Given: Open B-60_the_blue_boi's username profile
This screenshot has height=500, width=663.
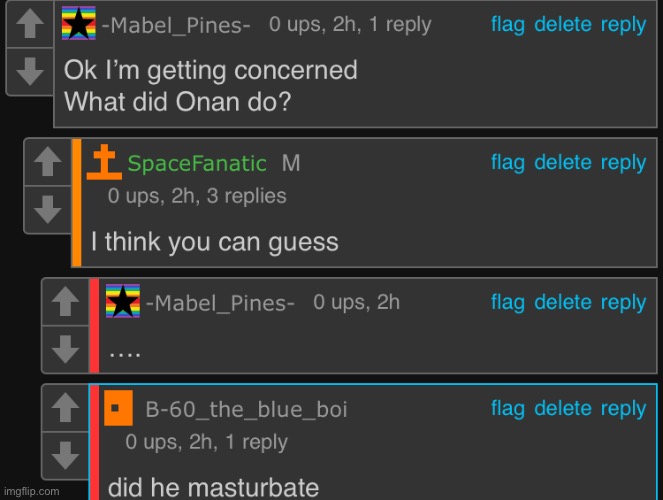Looking at the screenshot, I should pos(246,410).
